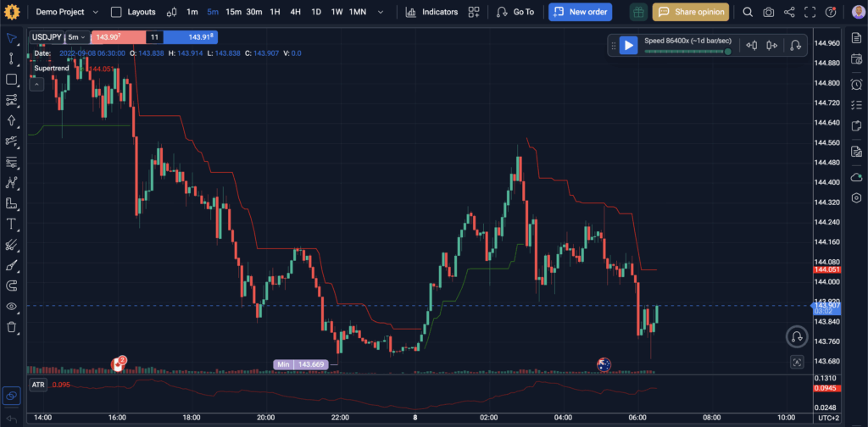Click the Share opinion button
This screenshot has height=427, width=868.
(x=690, y=12)
